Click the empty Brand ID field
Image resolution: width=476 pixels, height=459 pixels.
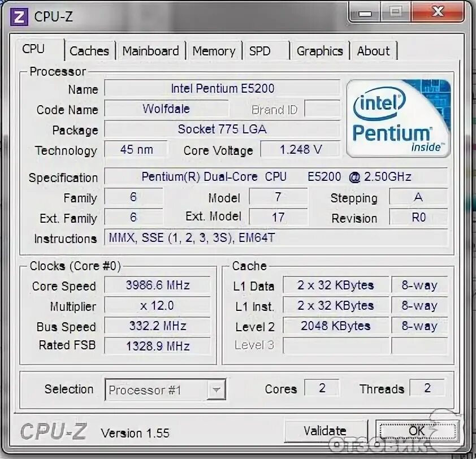click(x=322, y=109)
